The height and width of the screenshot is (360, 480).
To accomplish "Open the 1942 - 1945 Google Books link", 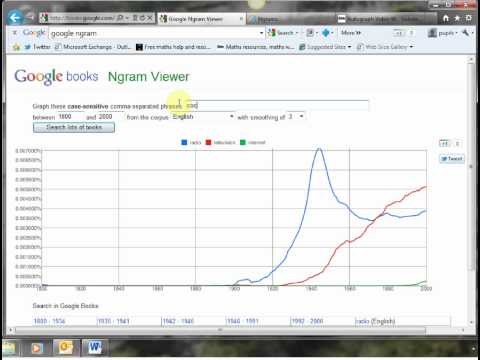I will 178,321.
